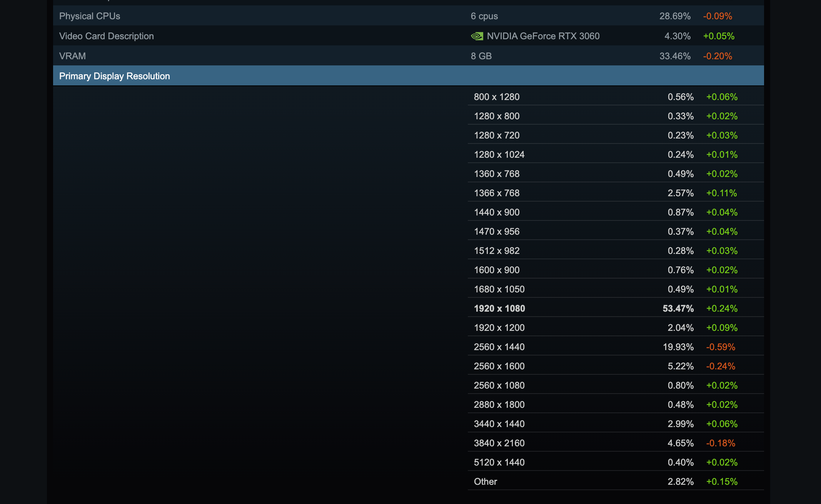The width and height of the screenshot is (821, 504).
Task: Select the 1280 x 1024 resolution row
Action: (x=499, y=154)
